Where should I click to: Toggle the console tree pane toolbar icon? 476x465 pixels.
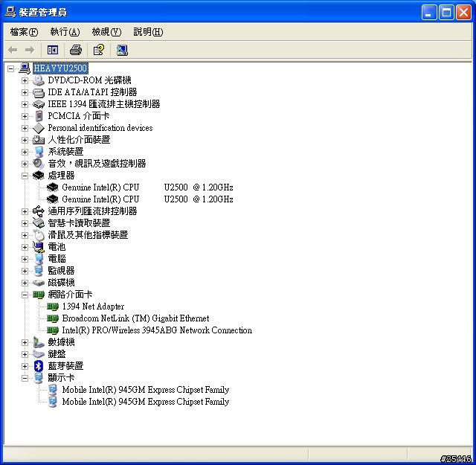click(x=53, y=50)
